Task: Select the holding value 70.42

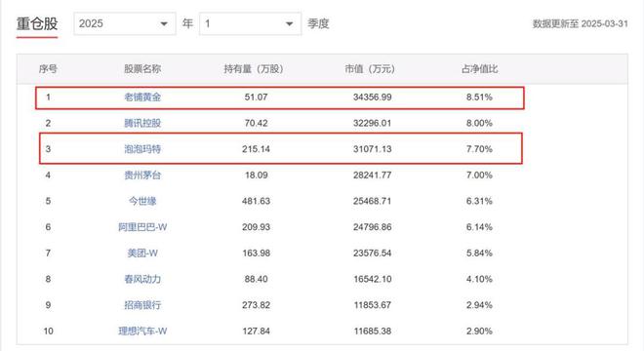Action: pyautogui.click(x=256, y=123)
